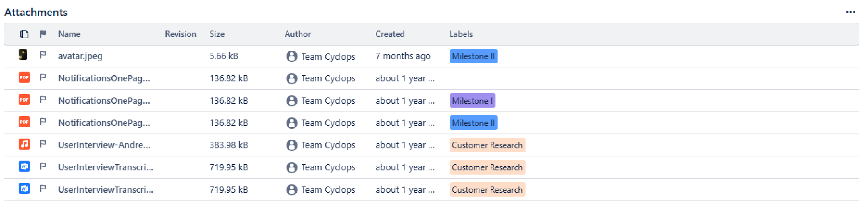The image size is (868, 217).
Task: Click the blue Milestone II label on avatar.jpeg row
Action: pos(473,56)
